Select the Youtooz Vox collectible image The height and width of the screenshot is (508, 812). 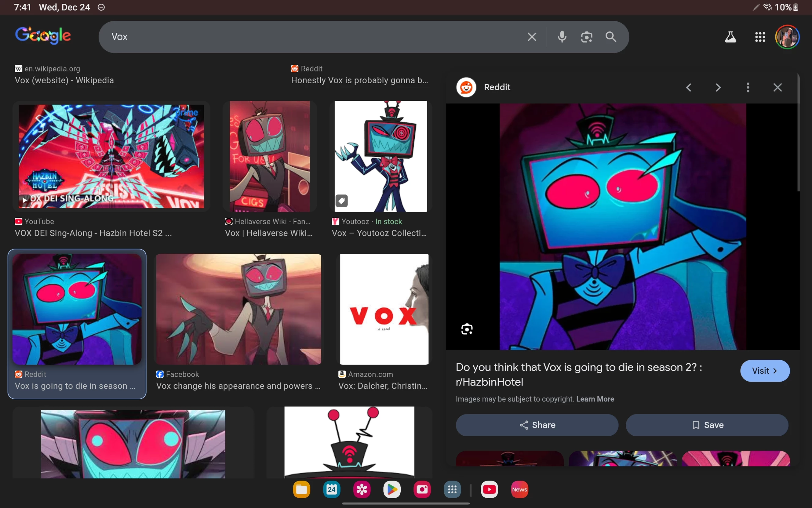(x=381, y=156)
